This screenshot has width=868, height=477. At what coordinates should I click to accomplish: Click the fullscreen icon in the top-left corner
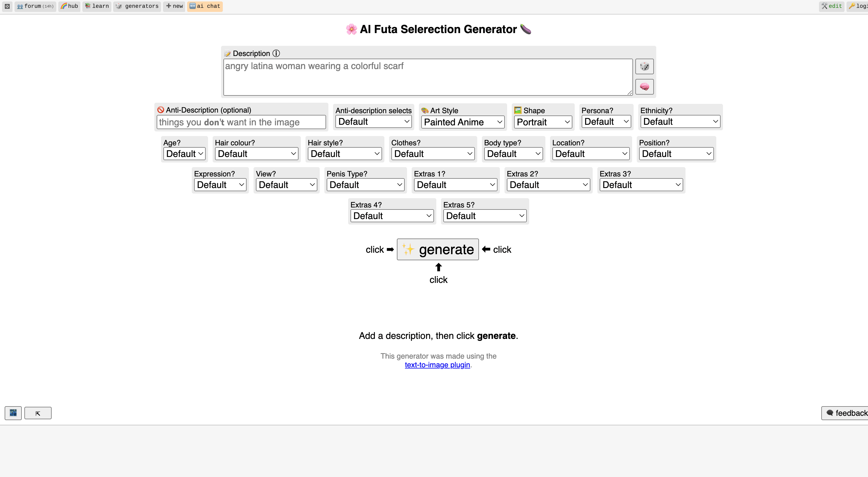7,6
